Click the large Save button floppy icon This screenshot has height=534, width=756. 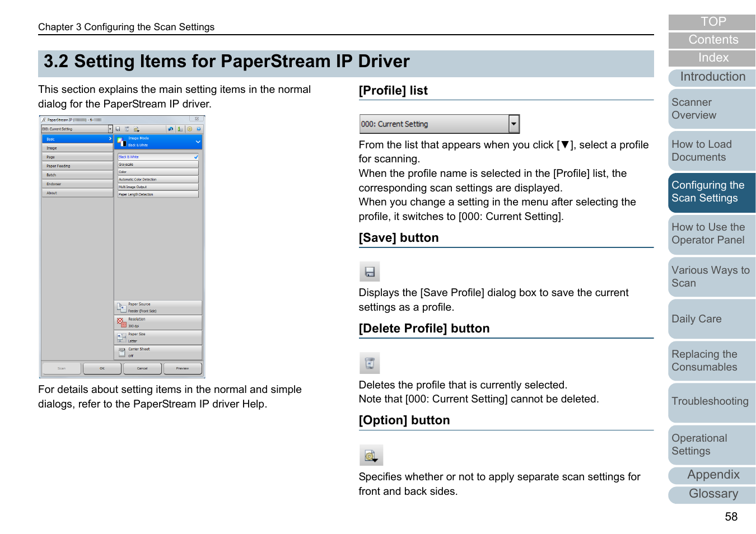[370, 271]
